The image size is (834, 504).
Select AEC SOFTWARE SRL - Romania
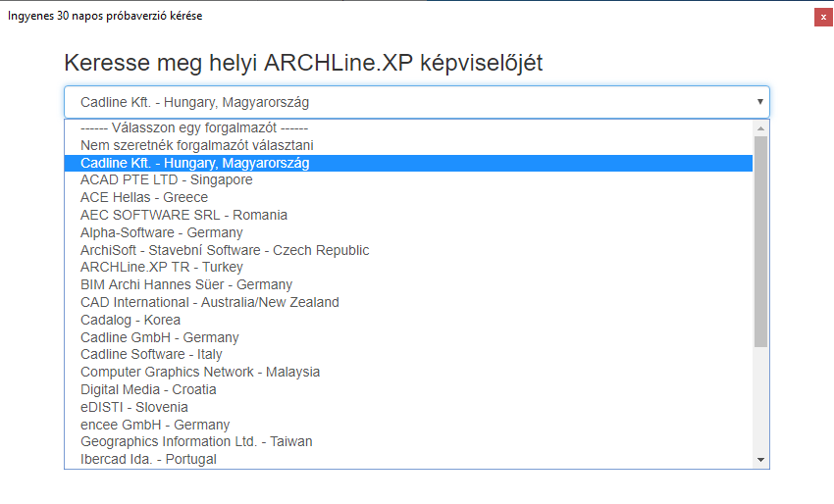[408, 216]
